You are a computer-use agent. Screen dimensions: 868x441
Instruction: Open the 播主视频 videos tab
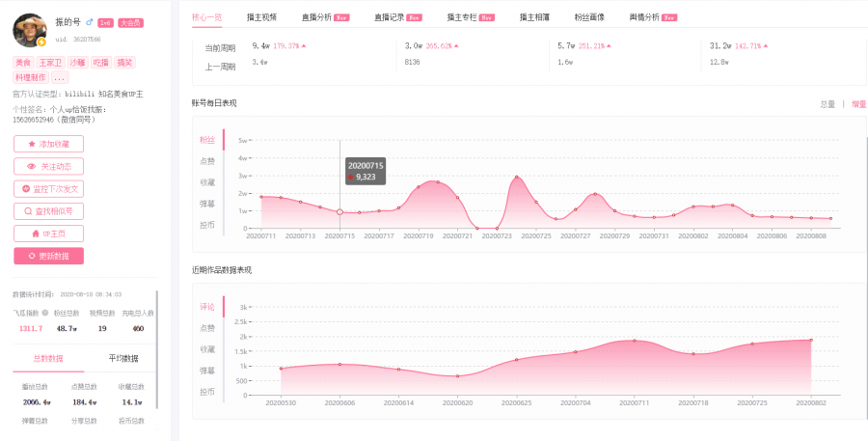point(261,17)
